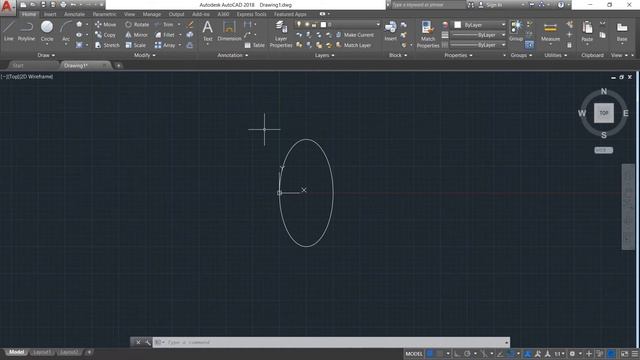Open the lineweight ByLayer dropdown
The image size is (640, 360).
click(x=478, y=35)
